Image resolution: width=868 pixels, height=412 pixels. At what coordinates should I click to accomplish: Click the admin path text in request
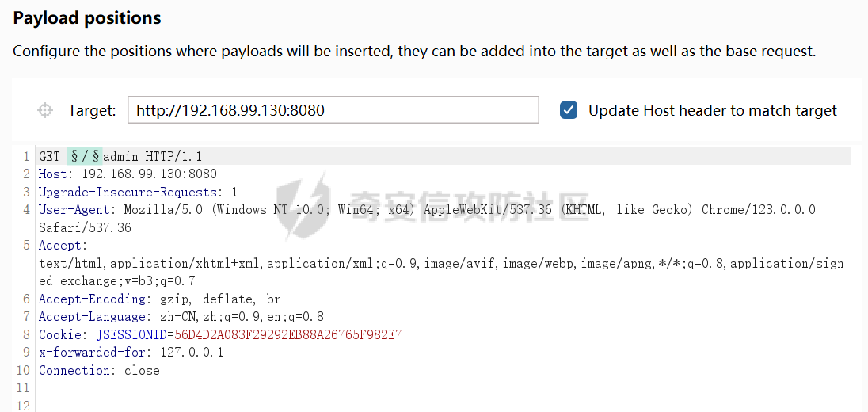120,156
